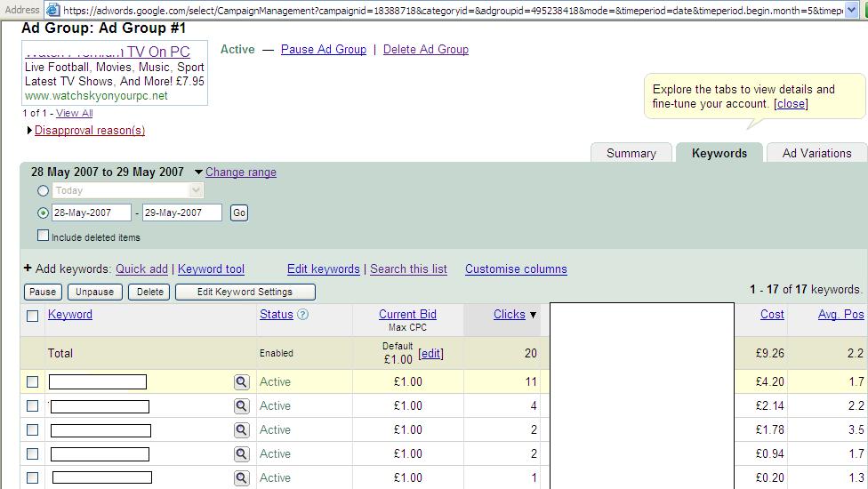
Task: Edit the default bid via [edit] link
Action: (430, 354)
